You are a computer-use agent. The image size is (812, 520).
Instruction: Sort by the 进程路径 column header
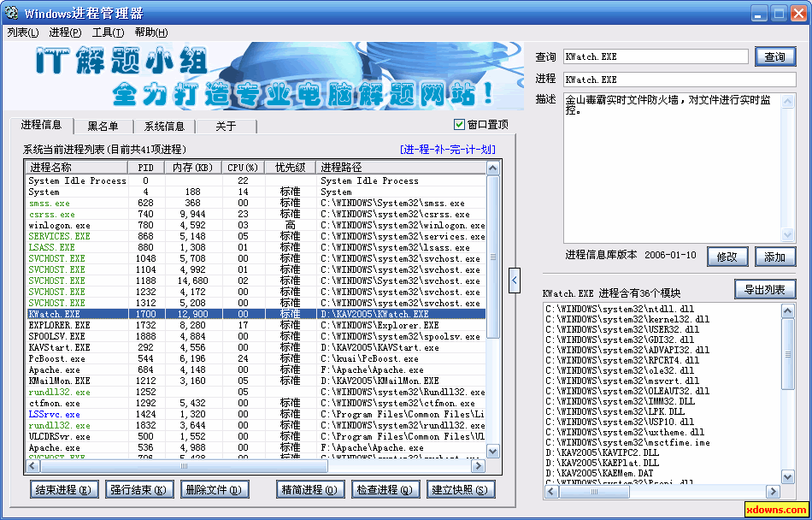tap(401, 168)
